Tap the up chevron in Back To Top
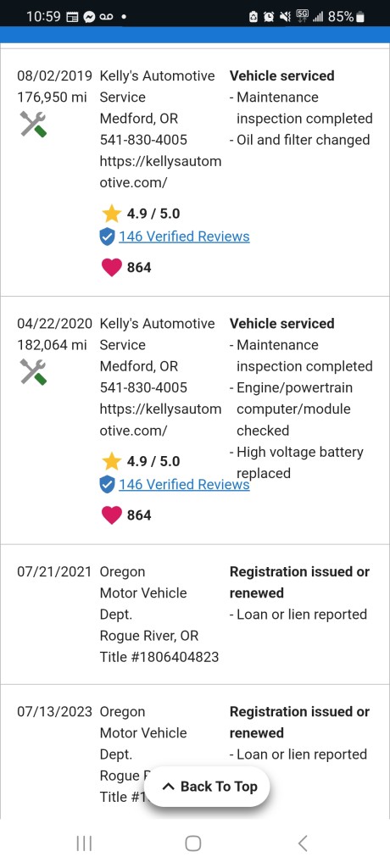 tap(169, 787)
